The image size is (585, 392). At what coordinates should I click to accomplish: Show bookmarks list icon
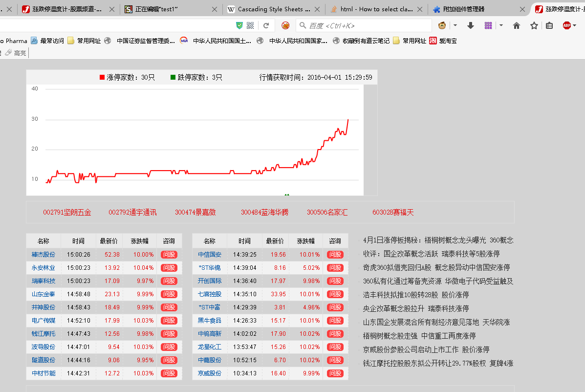549,25
